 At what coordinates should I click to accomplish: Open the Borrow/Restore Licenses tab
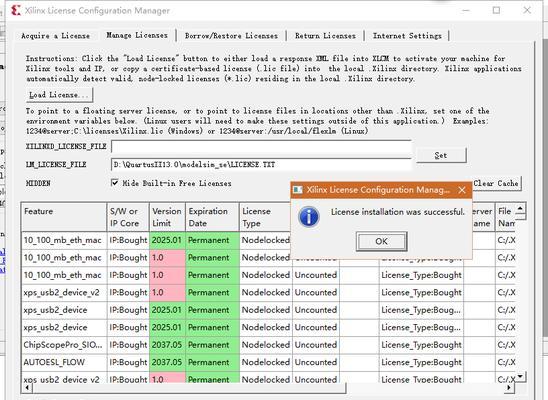tap(231, 36)
